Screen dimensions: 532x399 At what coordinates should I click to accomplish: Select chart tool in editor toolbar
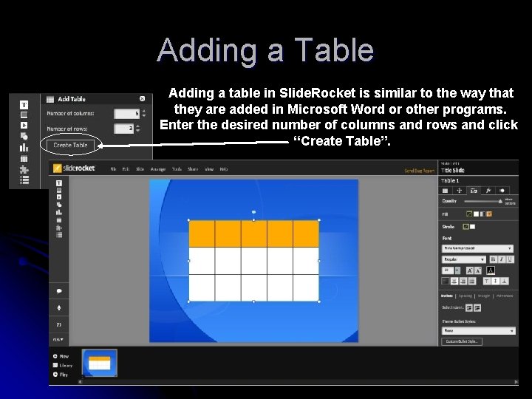[x=59, y=212]
